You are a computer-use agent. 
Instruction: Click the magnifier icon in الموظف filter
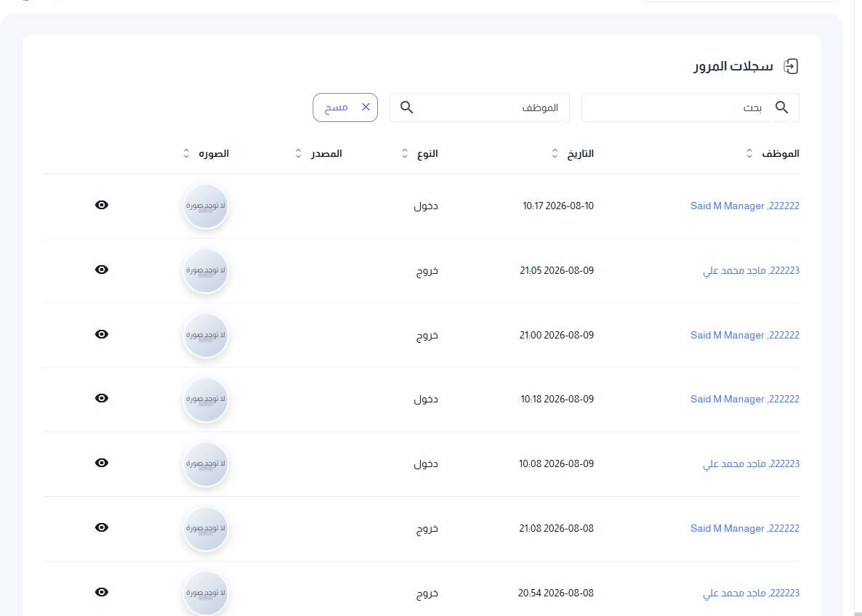coord(406,108)
